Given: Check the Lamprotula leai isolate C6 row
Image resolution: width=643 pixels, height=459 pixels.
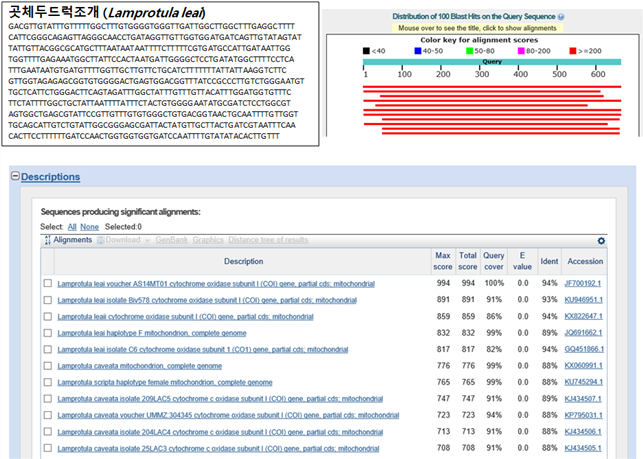Looking at the screenshot, I should pyautogui.click(x=48, y=349).
